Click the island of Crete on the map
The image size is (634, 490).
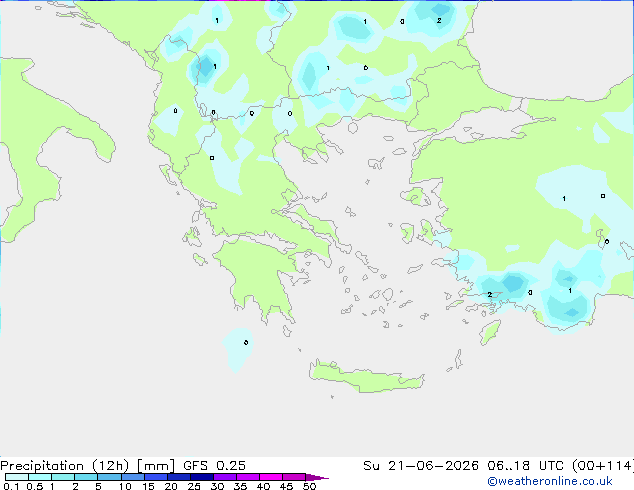point(364,377)
